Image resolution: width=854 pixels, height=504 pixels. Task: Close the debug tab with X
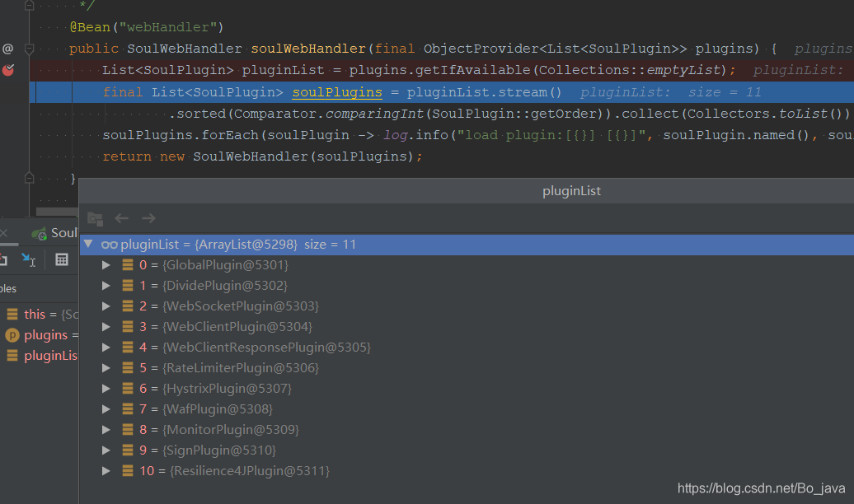(3, 233)
